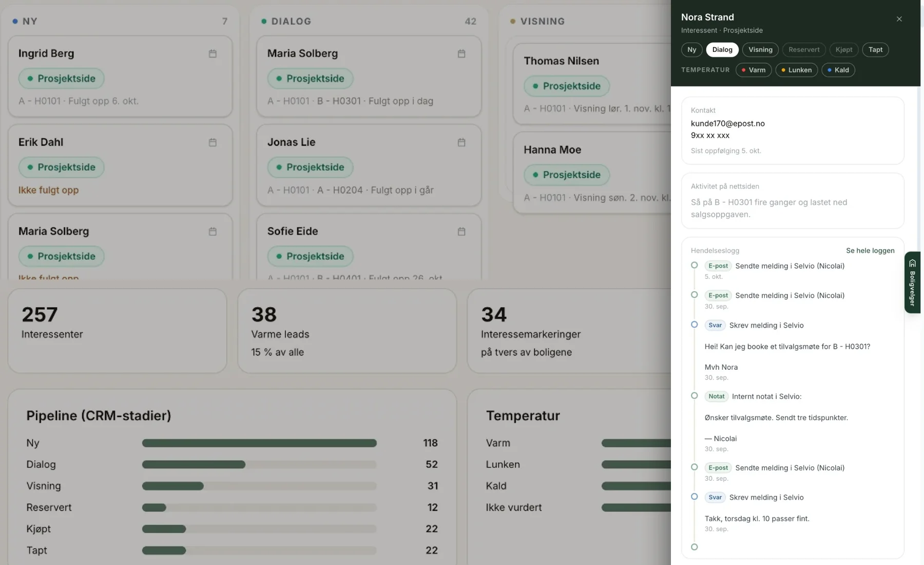The width and height of the screenshot is (924, 565).
Task: Click the Notat badge in Hendelseslogg
Action: (716, 397)
